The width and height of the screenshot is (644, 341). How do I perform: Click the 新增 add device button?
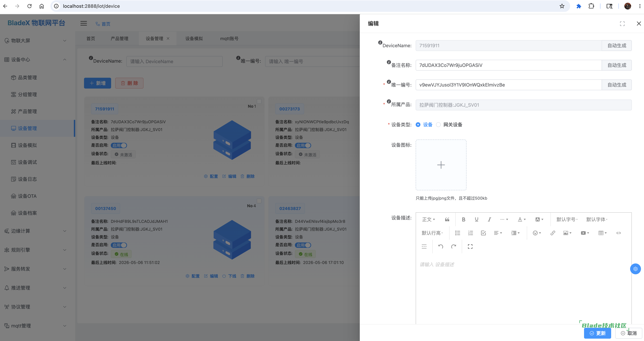[x=98, y=83]
